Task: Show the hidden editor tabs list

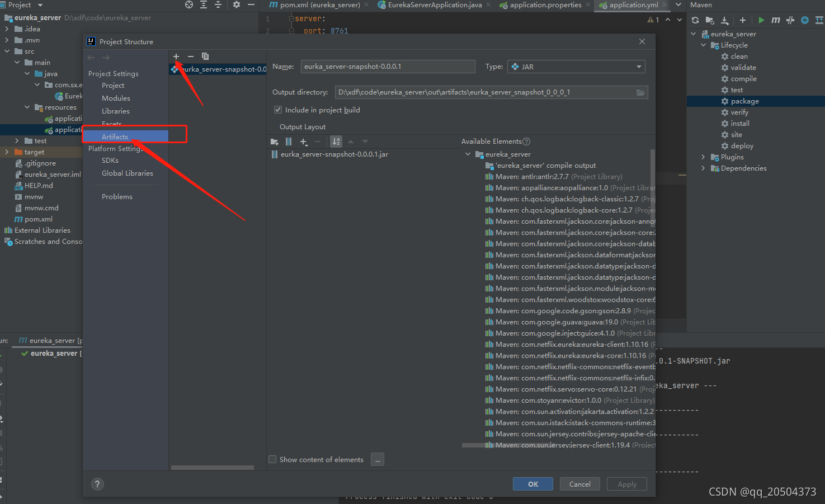Action: 678,4
